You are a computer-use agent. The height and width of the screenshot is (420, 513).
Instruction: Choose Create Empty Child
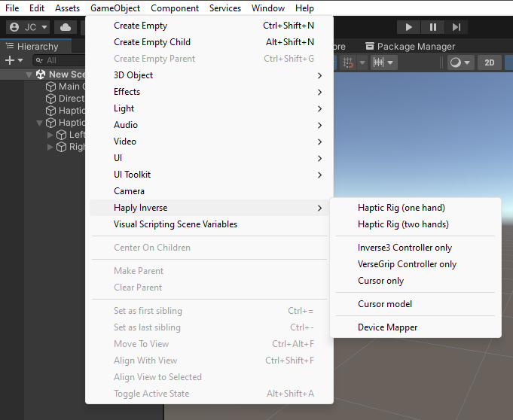point(209,42)
